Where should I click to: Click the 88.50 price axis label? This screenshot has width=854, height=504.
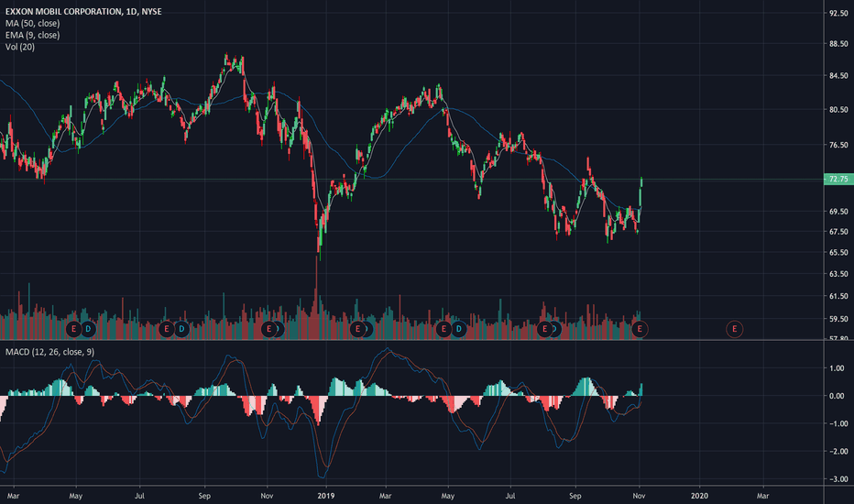[838, 44]
